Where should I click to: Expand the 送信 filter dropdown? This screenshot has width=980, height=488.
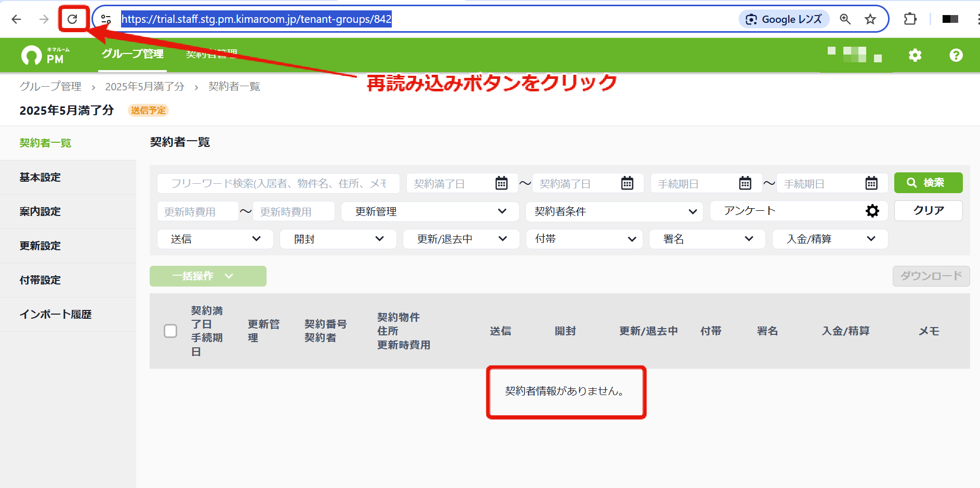tap(215, 239)
